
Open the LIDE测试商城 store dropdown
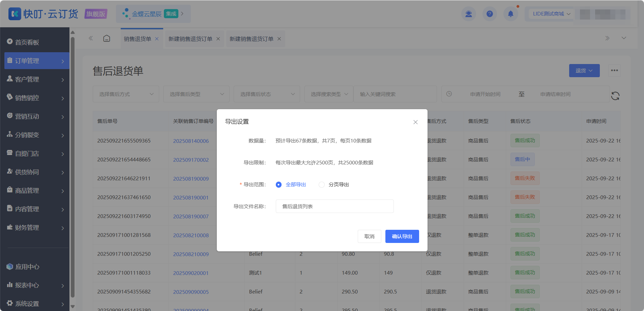click(551, 14)
